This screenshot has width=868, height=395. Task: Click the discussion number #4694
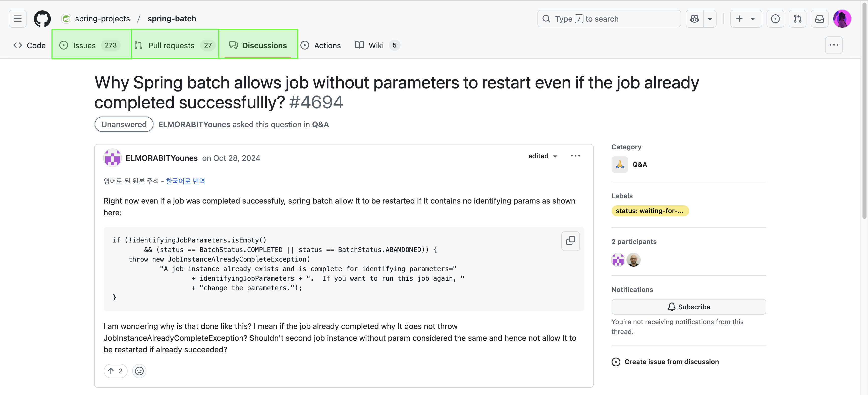tap(316, 102)
